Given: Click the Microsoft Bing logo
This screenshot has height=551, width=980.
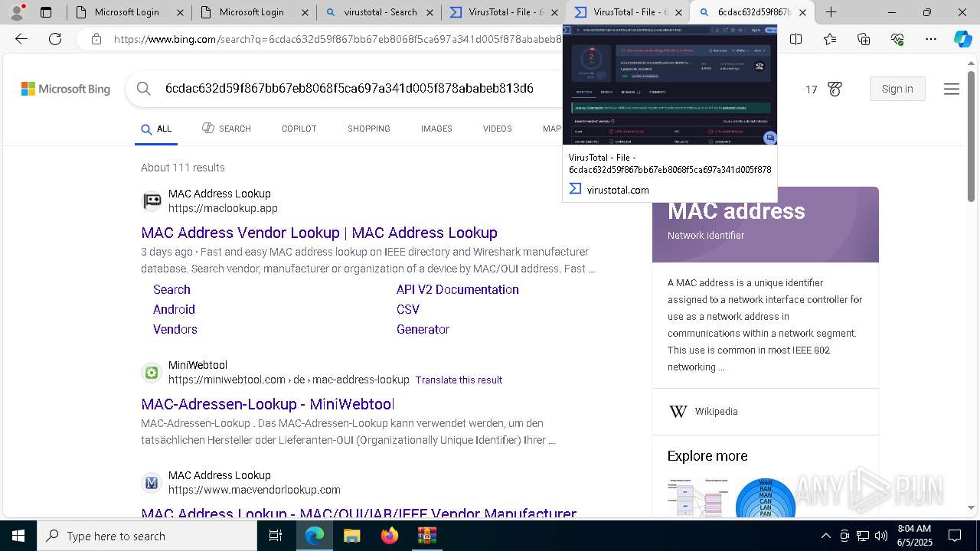Looking at the screenshot, I should click(x=66, y=89).
